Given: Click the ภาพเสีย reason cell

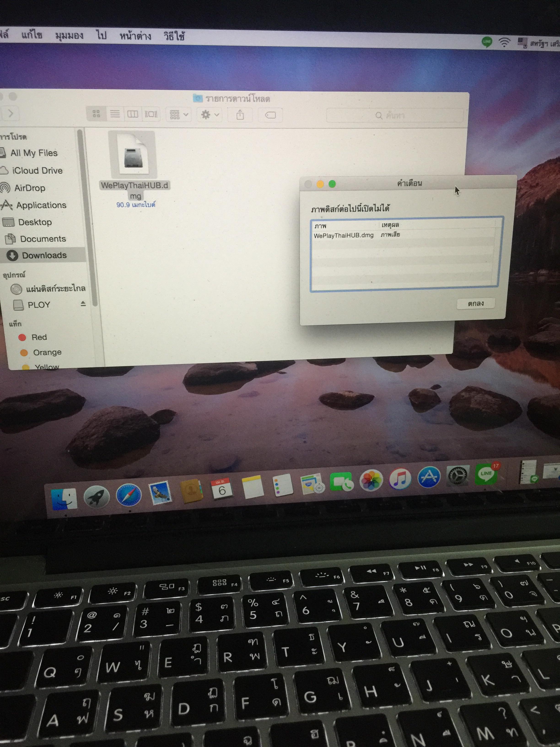Looking at the screenshot, I should (390, 234).
